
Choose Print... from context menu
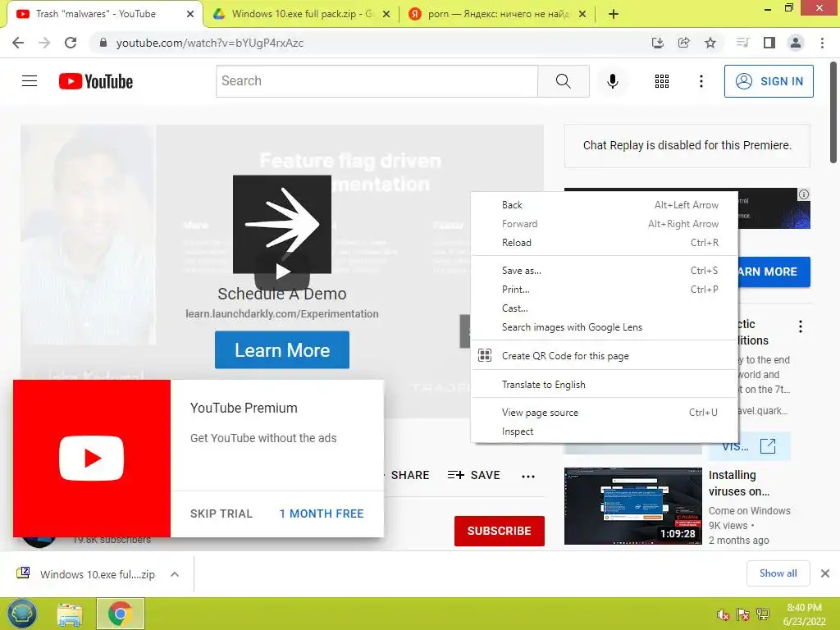pos(605,290)
